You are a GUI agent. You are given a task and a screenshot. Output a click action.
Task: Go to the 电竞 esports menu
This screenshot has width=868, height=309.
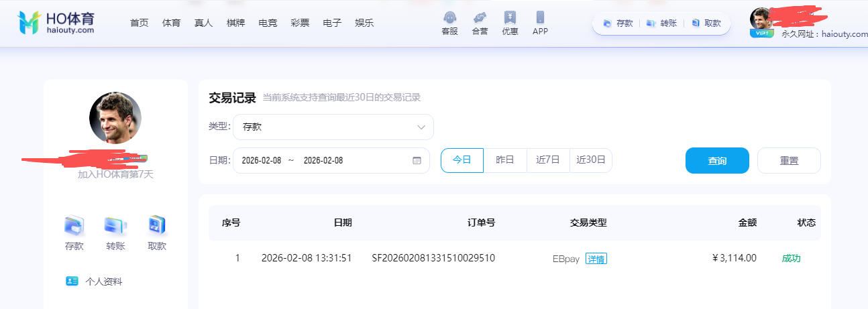[x=268, y=23]
